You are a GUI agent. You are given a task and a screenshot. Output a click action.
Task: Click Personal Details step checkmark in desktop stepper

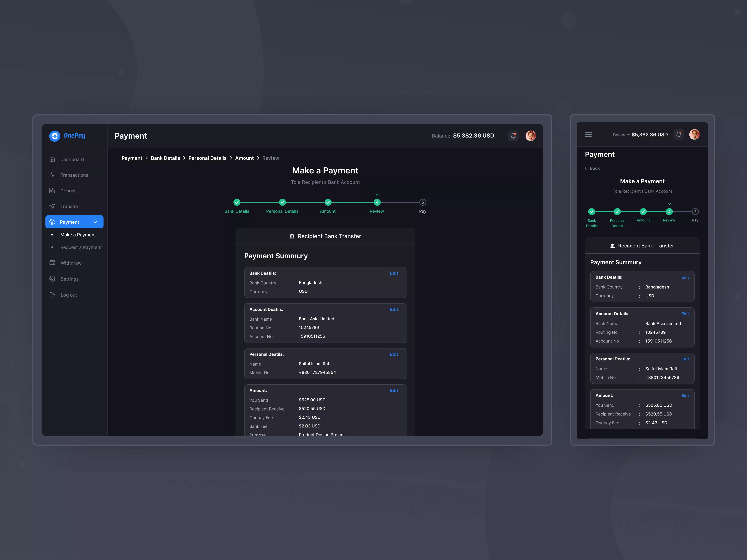(282, 202)
